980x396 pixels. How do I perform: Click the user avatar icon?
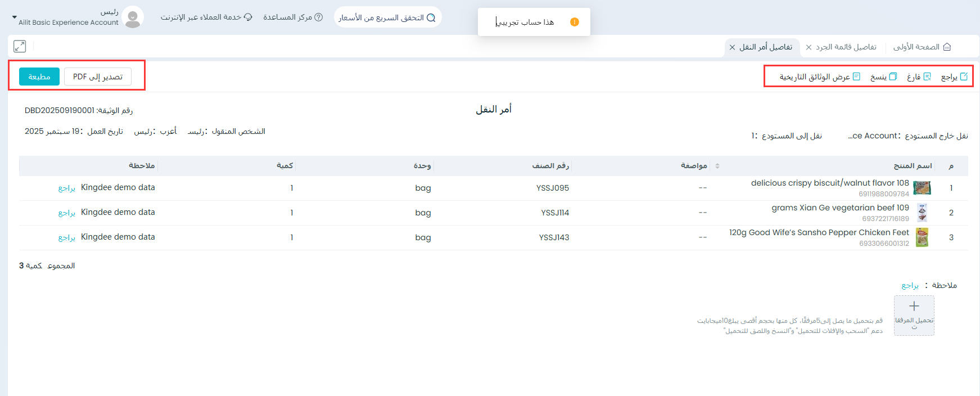(133, 17)
